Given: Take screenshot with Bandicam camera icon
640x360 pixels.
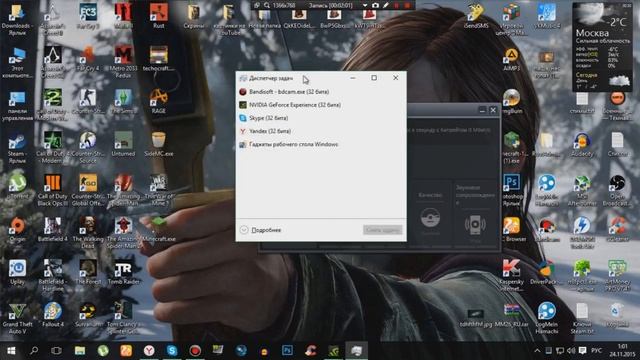Looking at the screenshot, I should pos(375,5).
